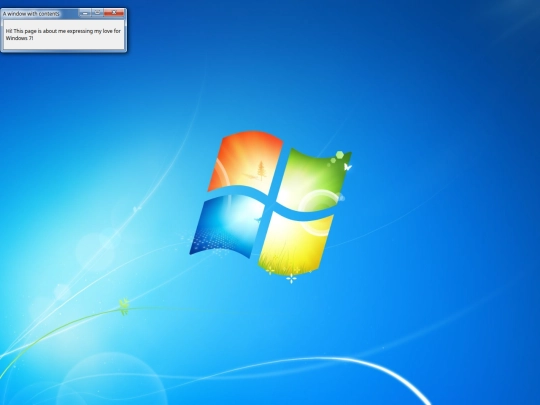Viewport: 540px width, 405px height.
Task: Click the 'A window with contents' title text
Action: point(31,14)
